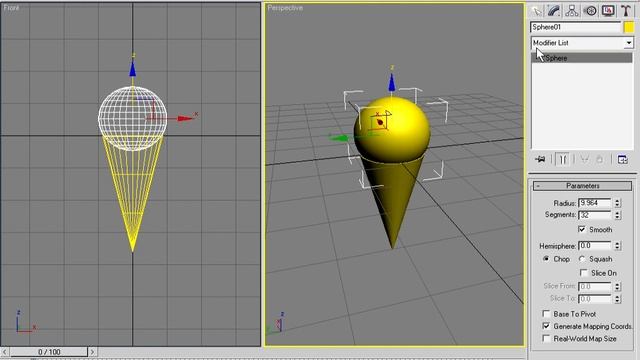Click the Perspective viewport label

point(285,8)
